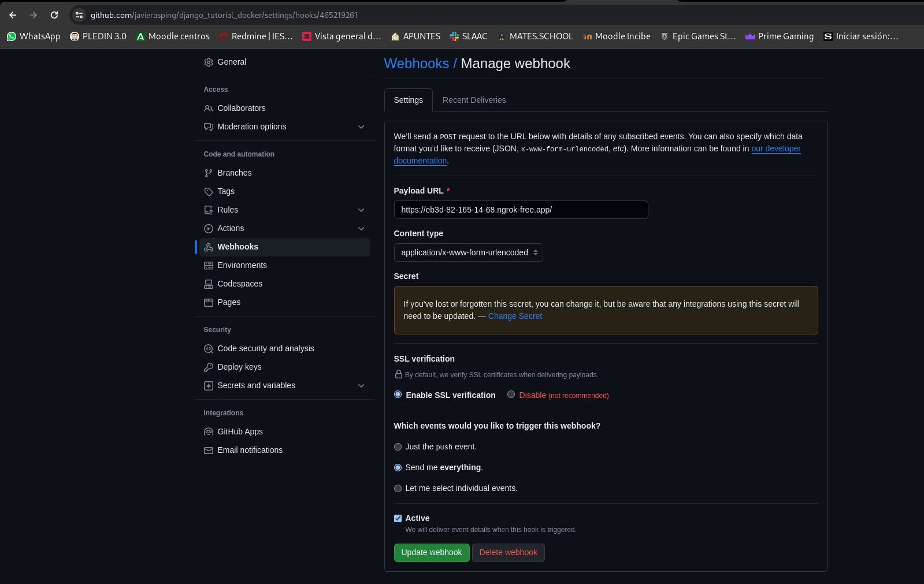924x584 pixels.
Task: Choose Just the push event option
Action: pos(398,447)
